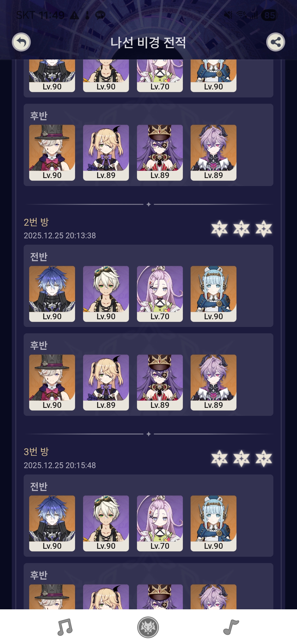
Task: Tap the 2번 방 room heading
Action: (x=36, y=222)
